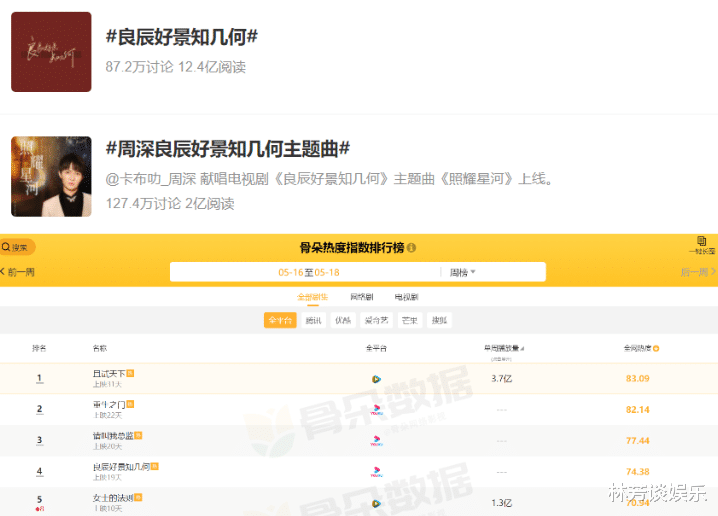
Task: Click orange badge next to 请叫我总监
Action: pos(138,435)
